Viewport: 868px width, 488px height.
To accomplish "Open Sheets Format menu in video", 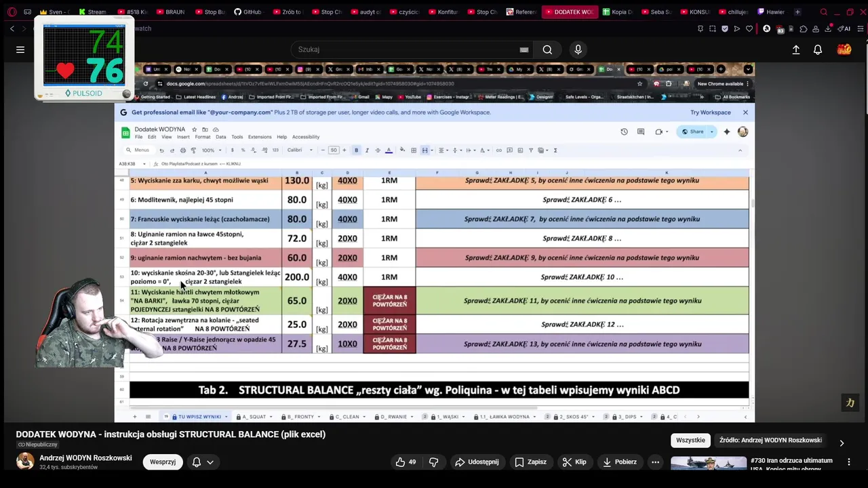I will click(203, 137).
